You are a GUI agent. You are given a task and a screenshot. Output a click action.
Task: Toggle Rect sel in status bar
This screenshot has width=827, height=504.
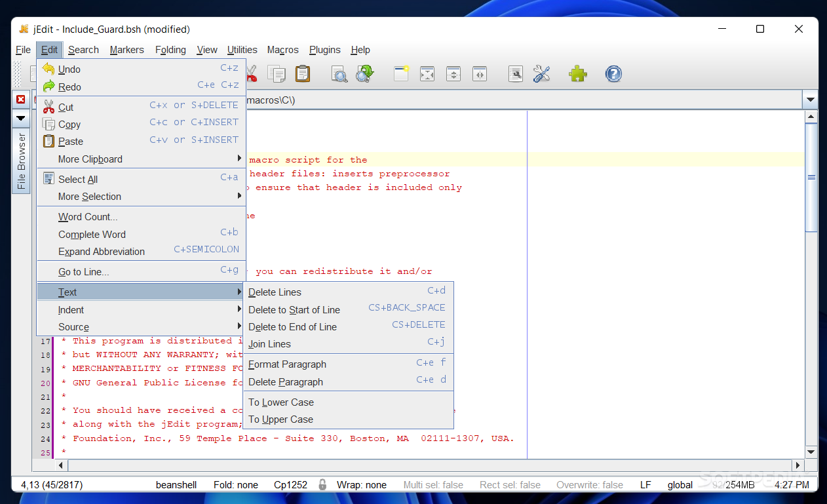pyautogui.click(x=509, y=485)
